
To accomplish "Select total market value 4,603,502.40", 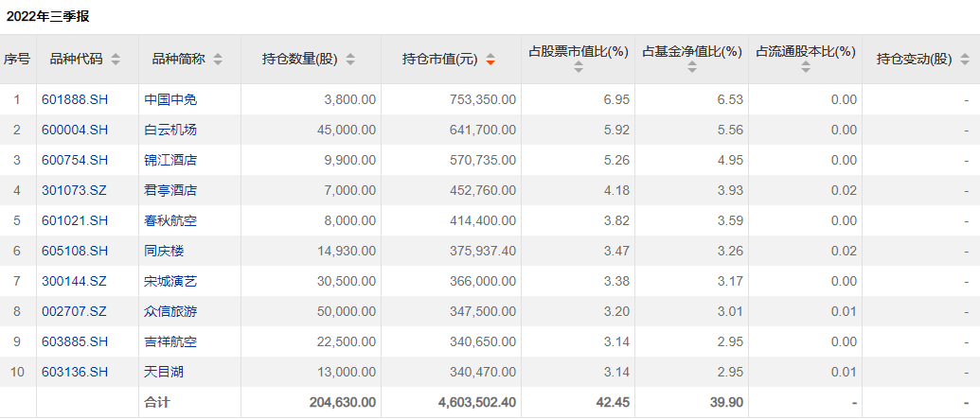I will (477, 403).
